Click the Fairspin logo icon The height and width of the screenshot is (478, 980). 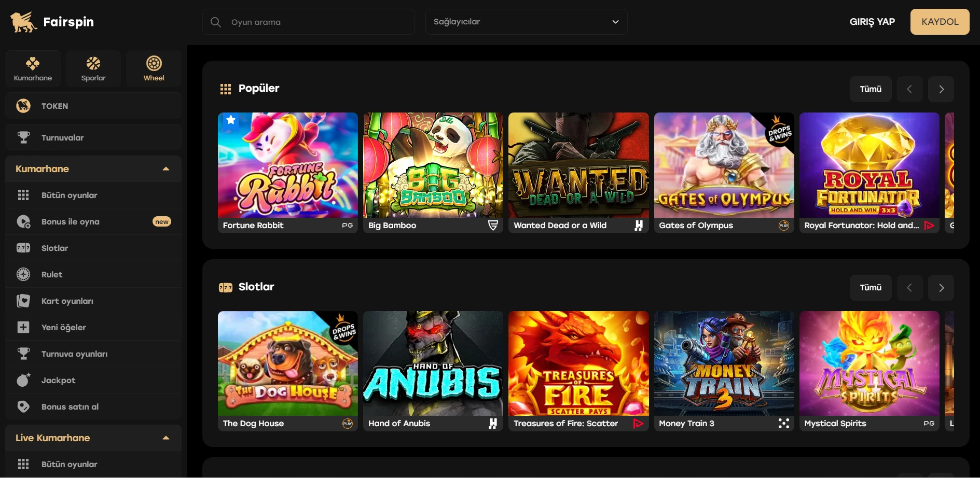pos(24,22)
